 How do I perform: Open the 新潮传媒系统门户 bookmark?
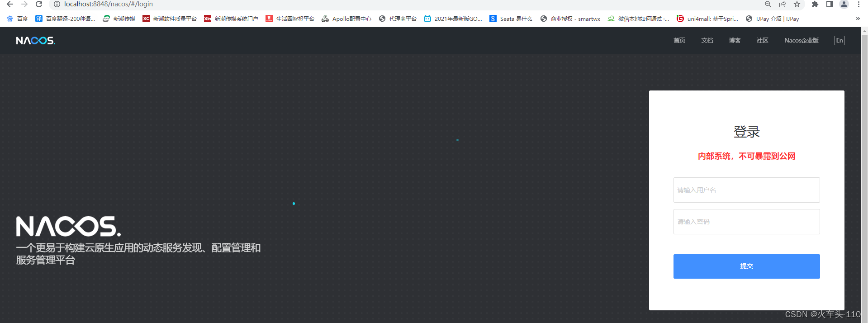231,19
